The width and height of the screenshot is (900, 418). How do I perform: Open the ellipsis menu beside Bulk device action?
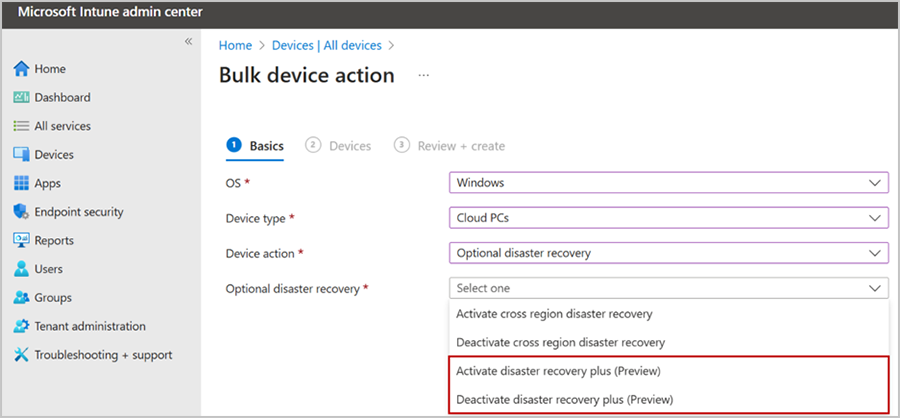[424, 75]
